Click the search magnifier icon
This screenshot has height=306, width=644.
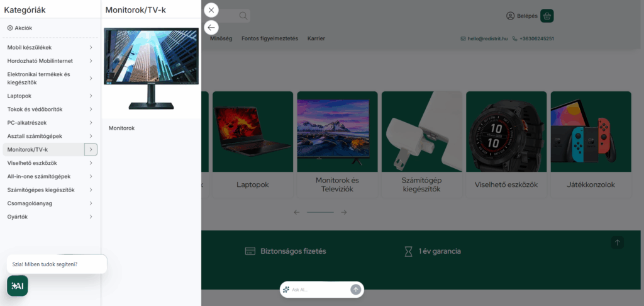click(x=243, y=16)
